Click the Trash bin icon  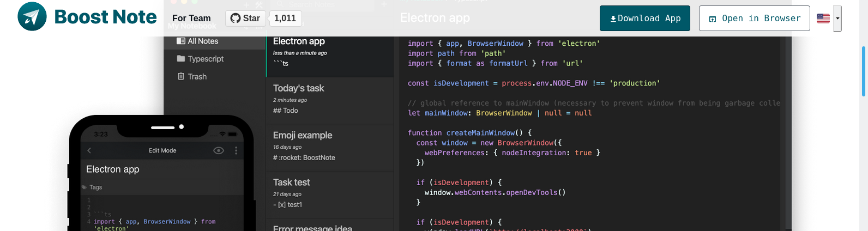pyautogui.click(x=181, y=76)
